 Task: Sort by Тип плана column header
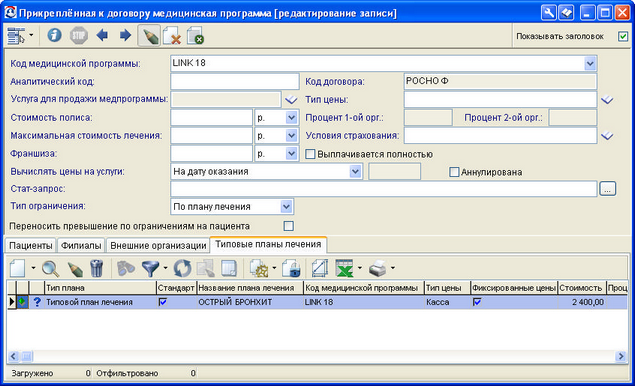[100, 288]
